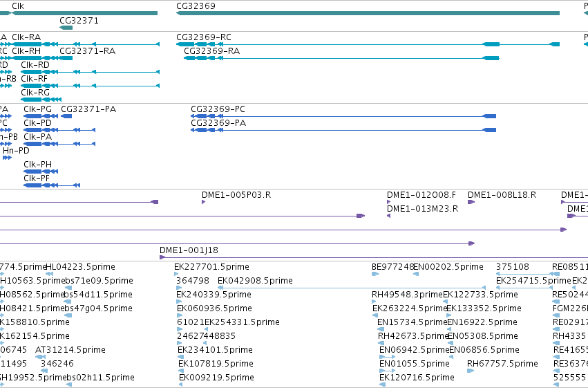Select transcript Clk-RF
588x388 pixels.
[x=35, y=79]
